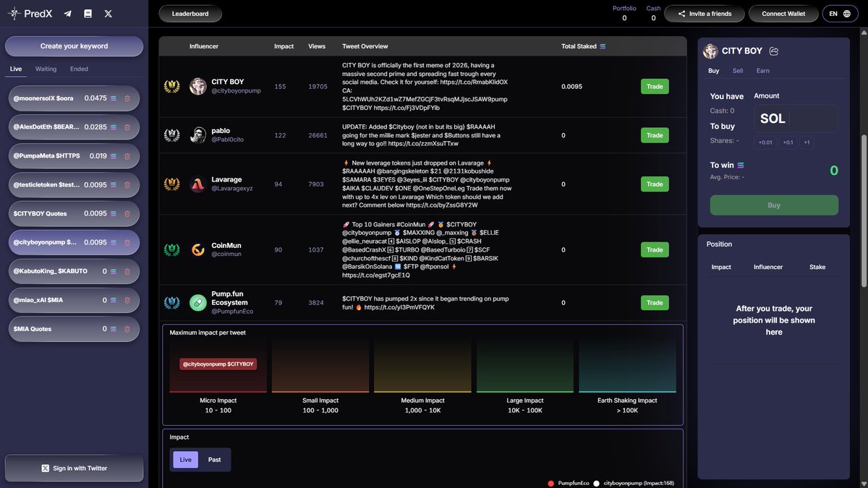Screen dimensions: 868x488
Task: Switch Impact chart to Past
Action: pos(215,460)
